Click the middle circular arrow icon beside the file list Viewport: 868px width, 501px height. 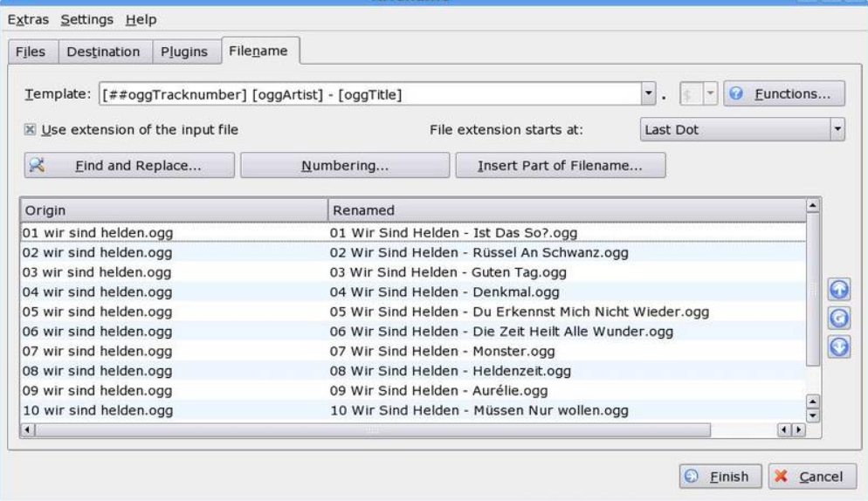839,318
